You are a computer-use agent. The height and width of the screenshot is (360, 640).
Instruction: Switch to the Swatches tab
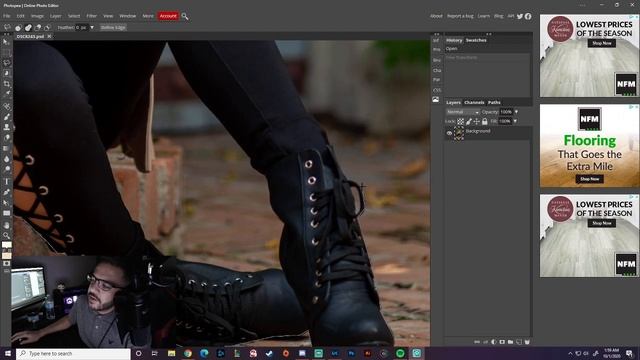[476, 40]
